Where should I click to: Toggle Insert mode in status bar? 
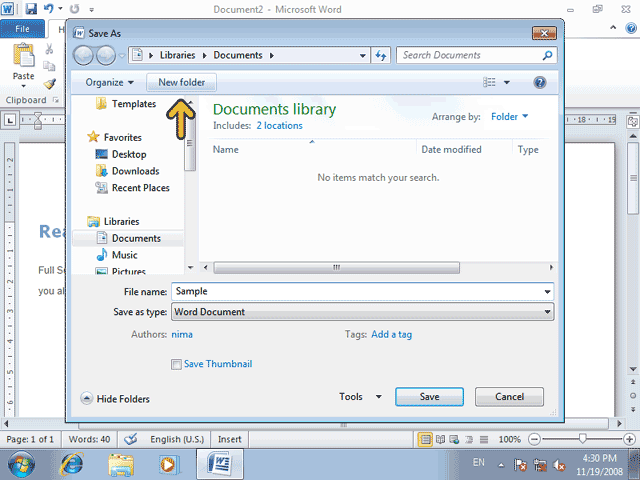229,440
